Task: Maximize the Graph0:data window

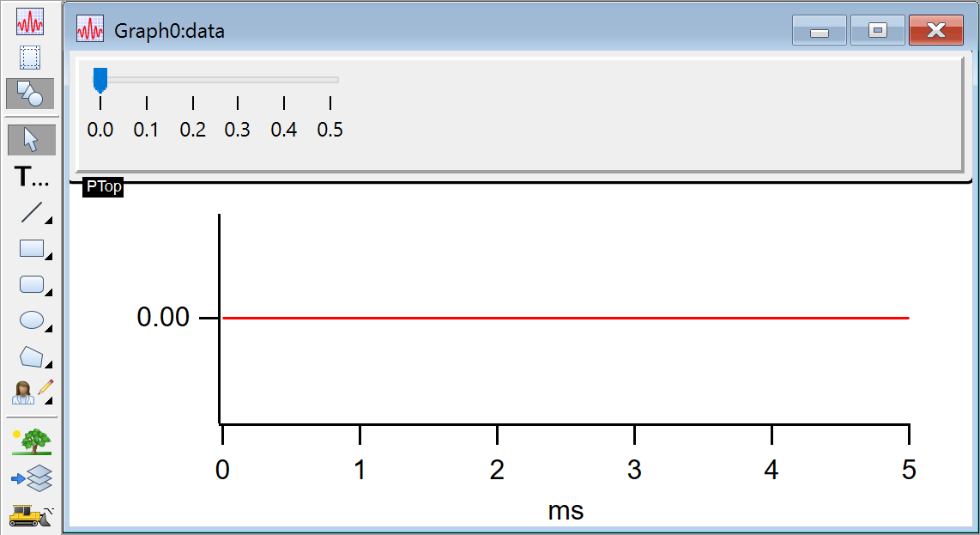Action: 877,31
